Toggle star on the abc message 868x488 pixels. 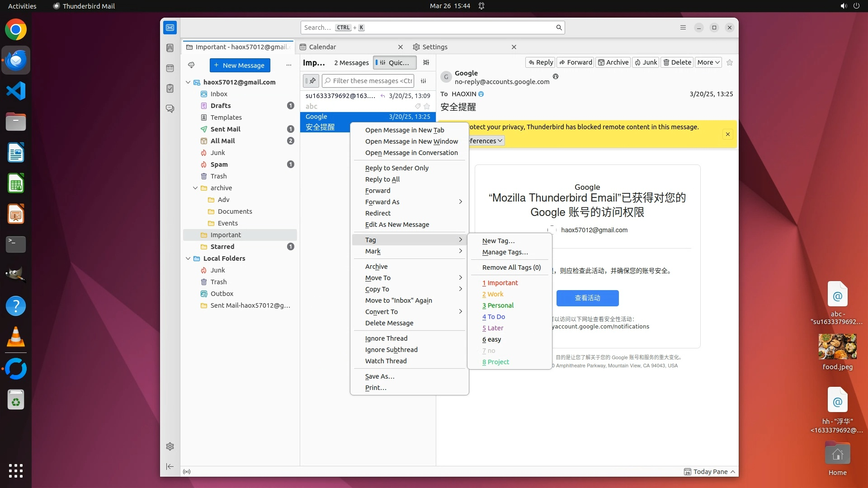427,106
